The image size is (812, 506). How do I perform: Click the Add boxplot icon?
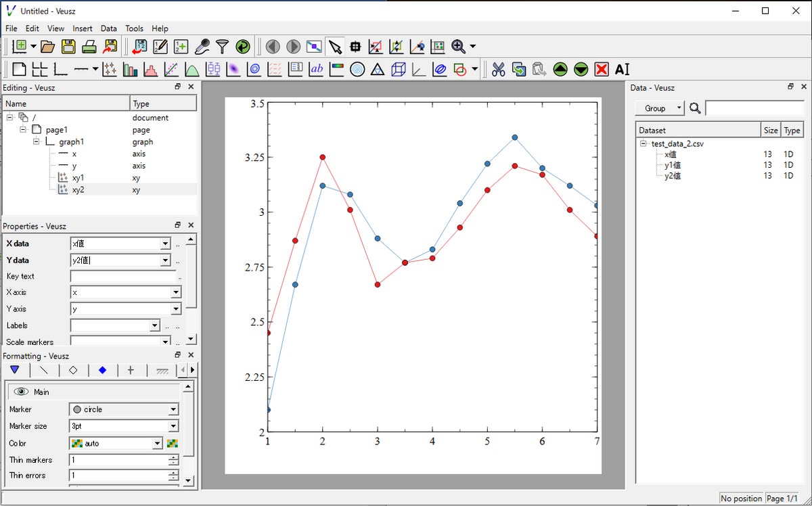[213, 69]
